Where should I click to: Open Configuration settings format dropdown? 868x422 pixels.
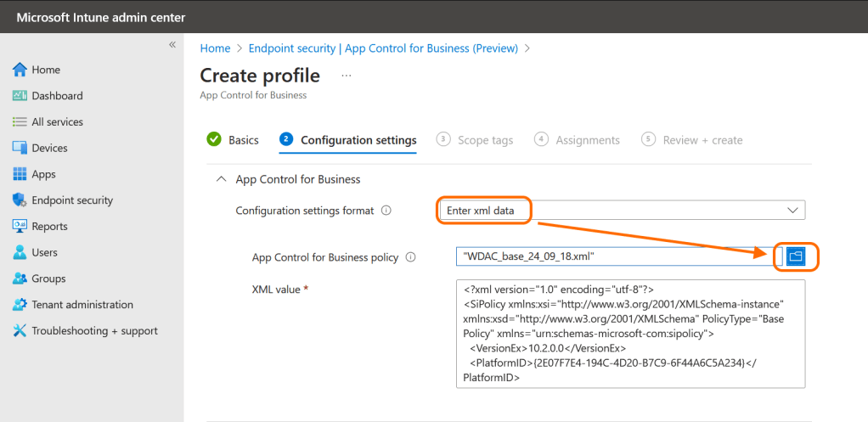point(622,210)
